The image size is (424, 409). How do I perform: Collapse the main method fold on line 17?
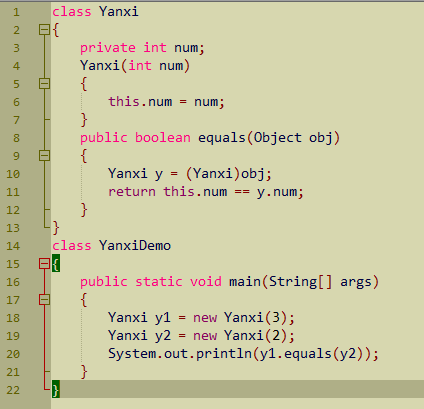click(x=44, y=300)
